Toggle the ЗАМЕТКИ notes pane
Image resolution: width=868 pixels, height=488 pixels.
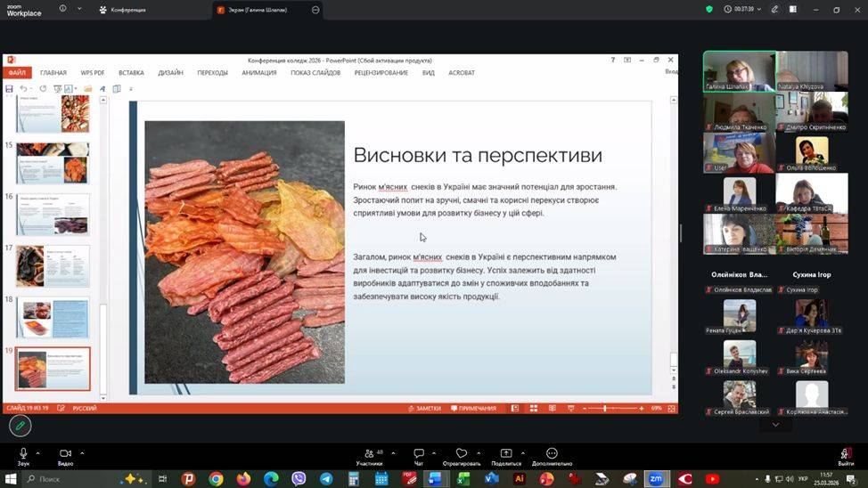[423, 408]
